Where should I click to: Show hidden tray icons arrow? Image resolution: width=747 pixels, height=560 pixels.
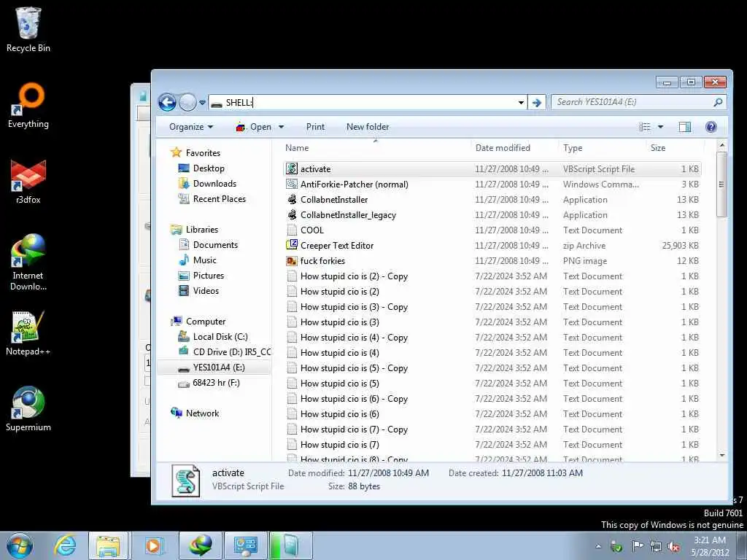click(x=598, y=546)
